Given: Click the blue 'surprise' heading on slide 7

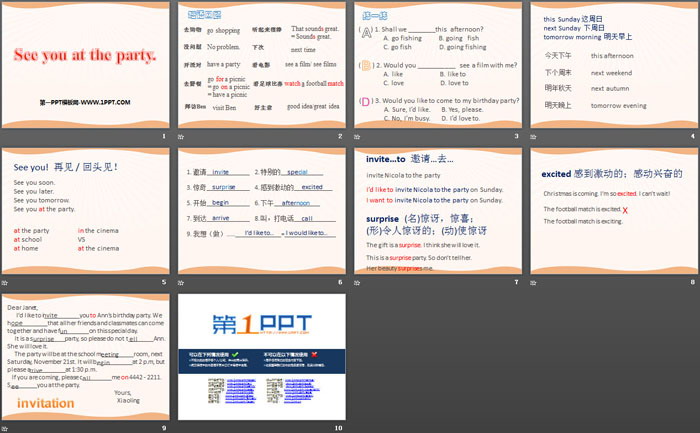Looking at the screenshot, I should click(x=383, y=217).
